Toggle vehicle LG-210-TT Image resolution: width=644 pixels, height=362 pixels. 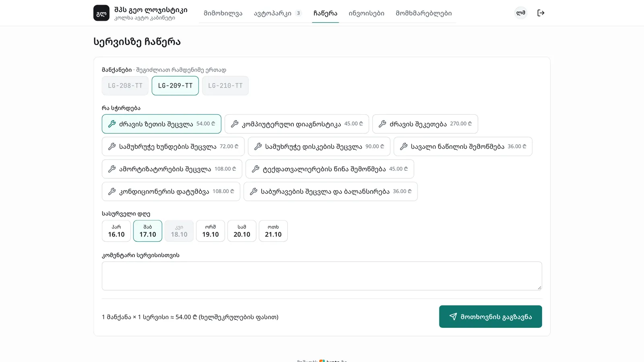tap(225, 86)
